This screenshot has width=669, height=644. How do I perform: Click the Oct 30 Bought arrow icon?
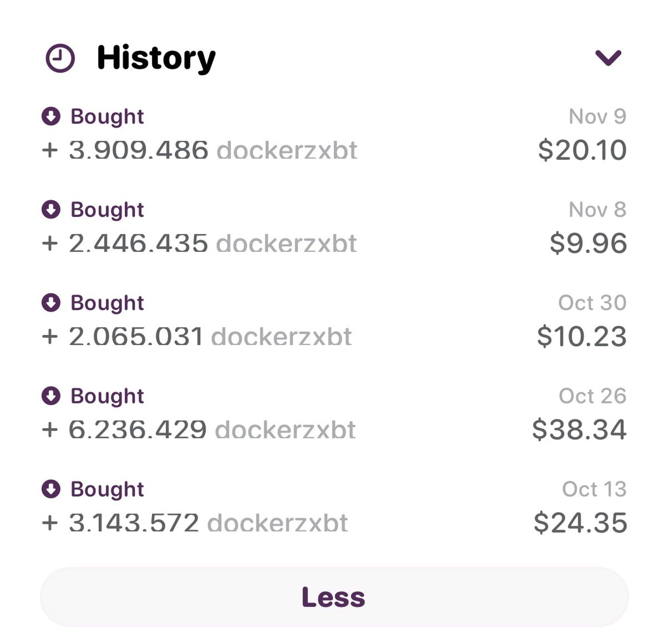click(x=51, y=302)
